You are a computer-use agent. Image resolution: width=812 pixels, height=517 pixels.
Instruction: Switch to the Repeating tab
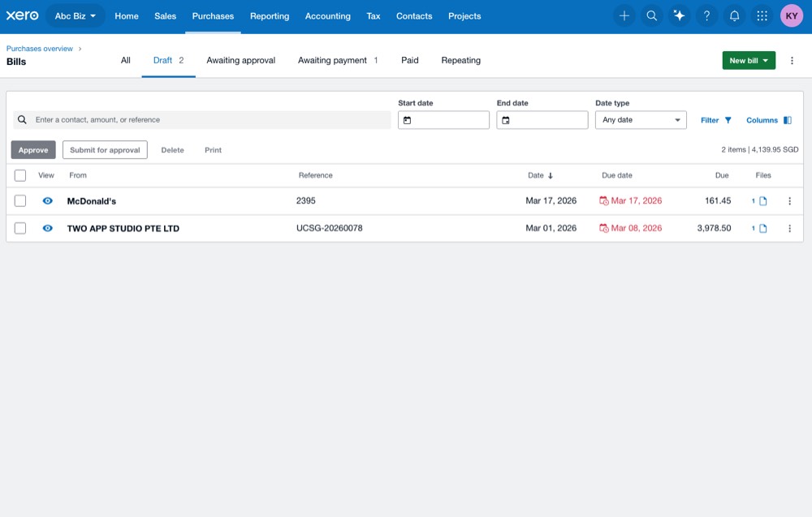[460, 61]
